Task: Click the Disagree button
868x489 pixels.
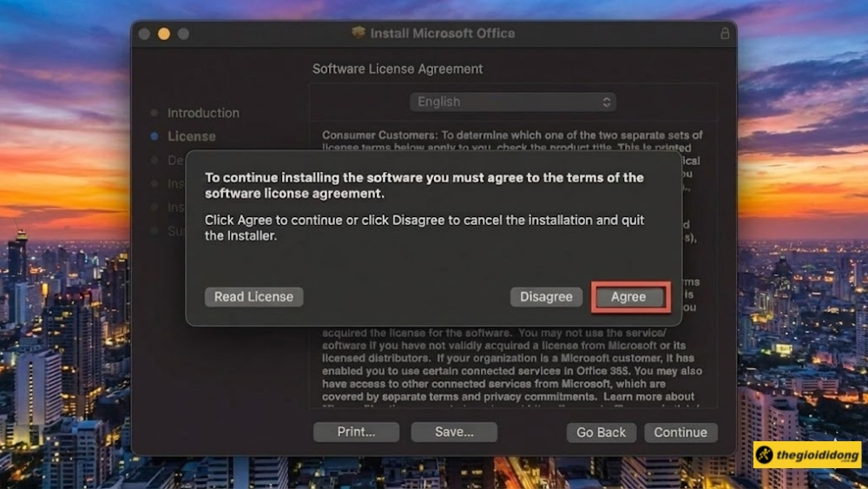Action: click(x=546, y=297)
